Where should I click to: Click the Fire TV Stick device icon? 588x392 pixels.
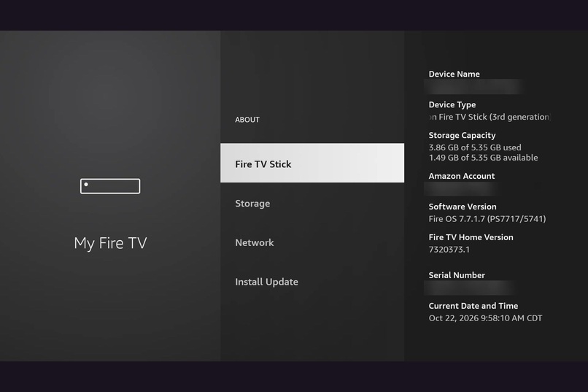(x=110, y=186)
